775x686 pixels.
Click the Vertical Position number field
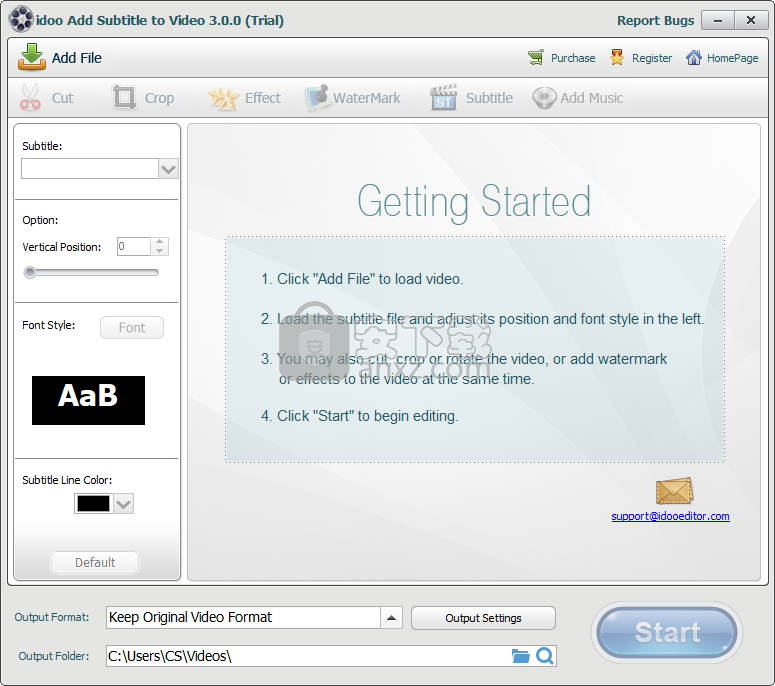133,246
